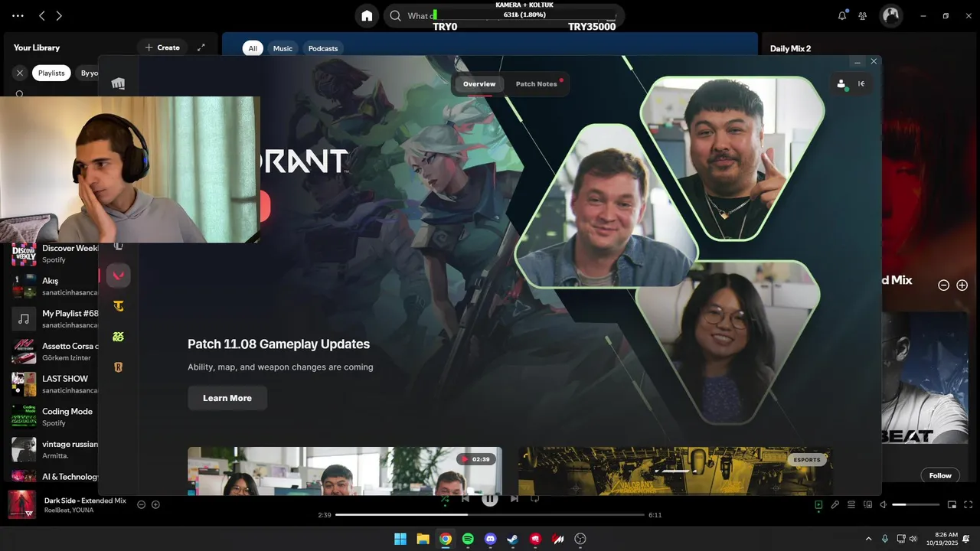Viewport: 980px width, 551px height.
Task: Open taskbar clock showing 8:26 AM
Action: 941,539
